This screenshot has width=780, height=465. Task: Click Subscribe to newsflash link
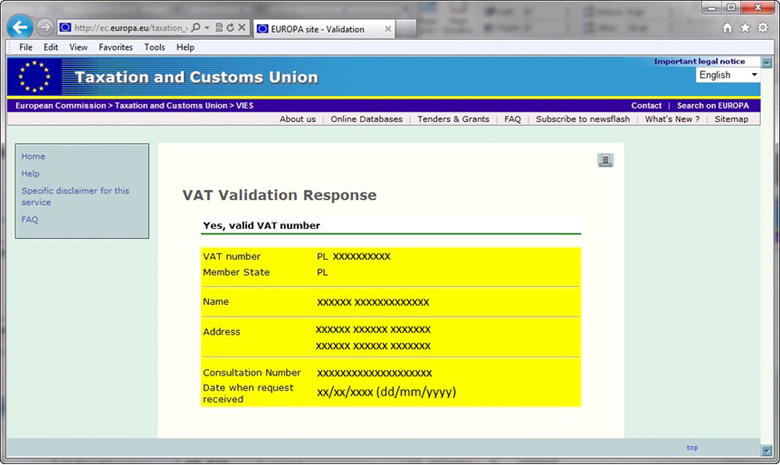583,119
